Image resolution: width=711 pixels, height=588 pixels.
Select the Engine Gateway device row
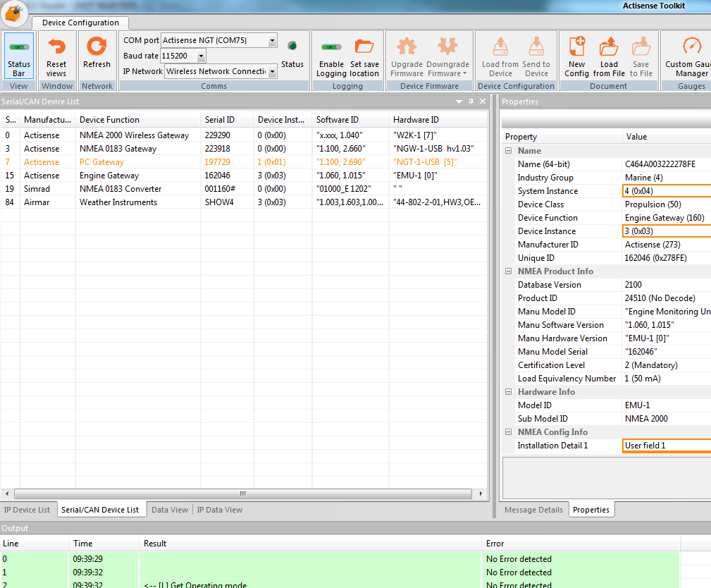click(x=244, y=176)
